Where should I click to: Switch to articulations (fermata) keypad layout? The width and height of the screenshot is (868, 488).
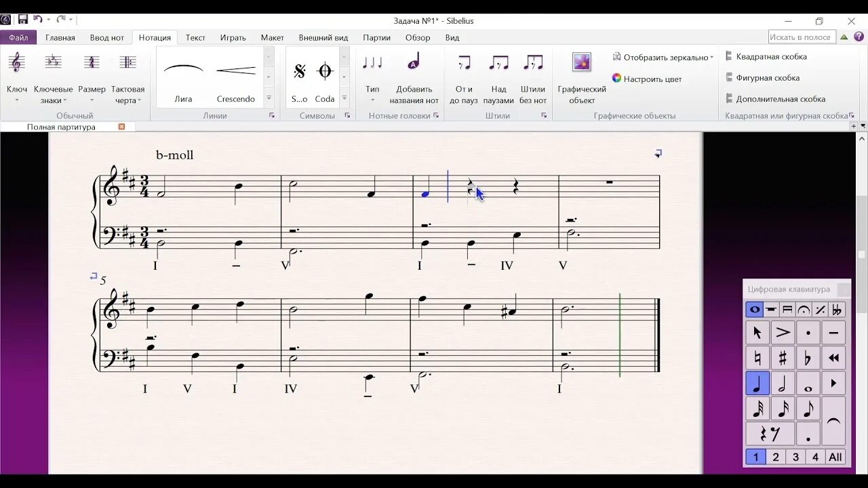tap(804, 310)
